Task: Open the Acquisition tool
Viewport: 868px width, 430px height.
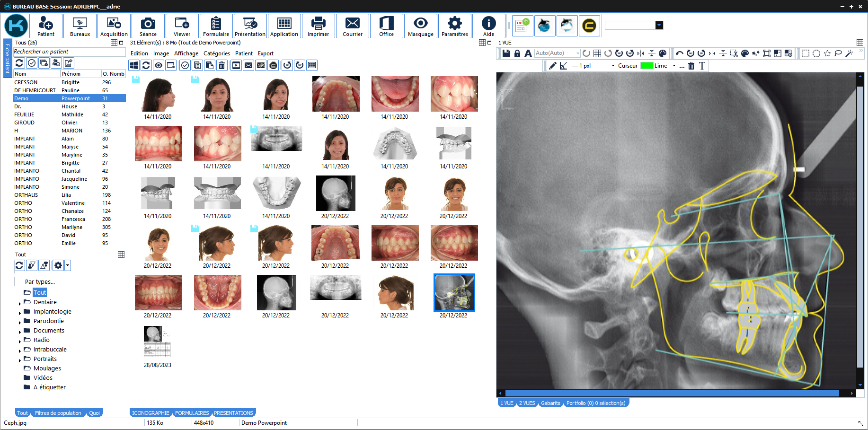Action: tap(114, 26)
